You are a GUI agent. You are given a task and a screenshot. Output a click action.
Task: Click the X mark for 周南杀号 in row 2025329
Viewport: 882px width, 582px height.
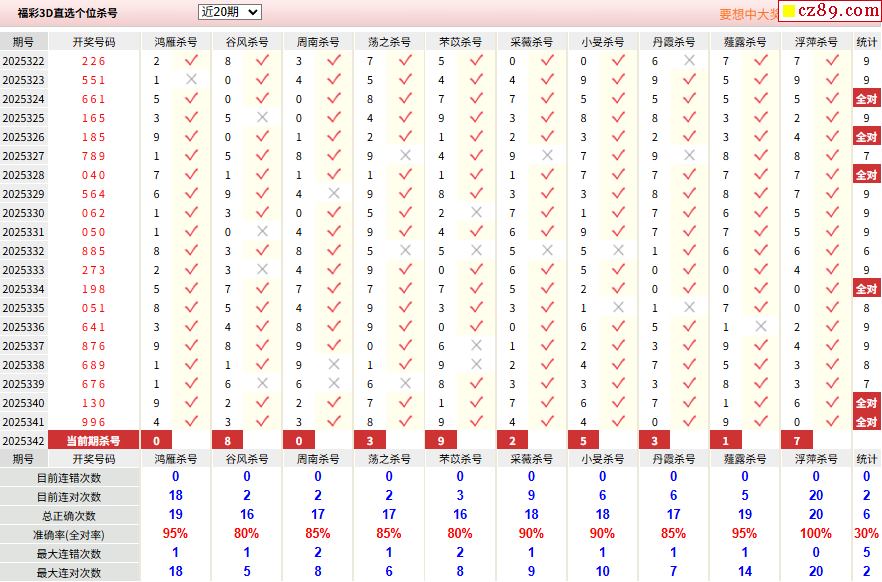coord(334,193)
